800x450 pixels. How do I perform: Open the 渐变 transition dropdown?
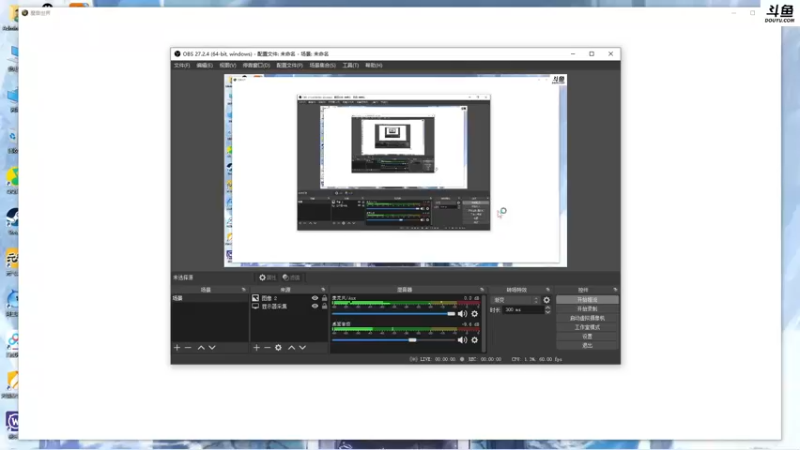coord(516,300)
